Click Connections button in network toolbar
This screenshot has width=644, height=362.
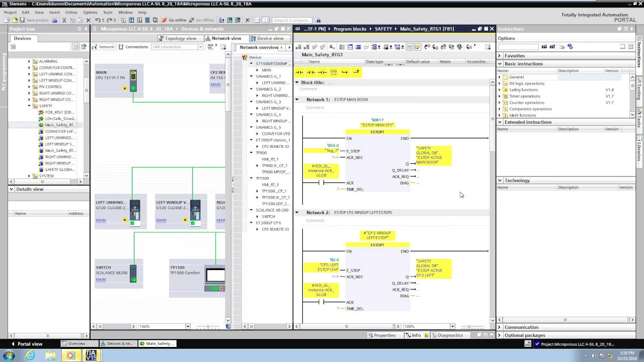pyautogui.click(x=133, y=47)
